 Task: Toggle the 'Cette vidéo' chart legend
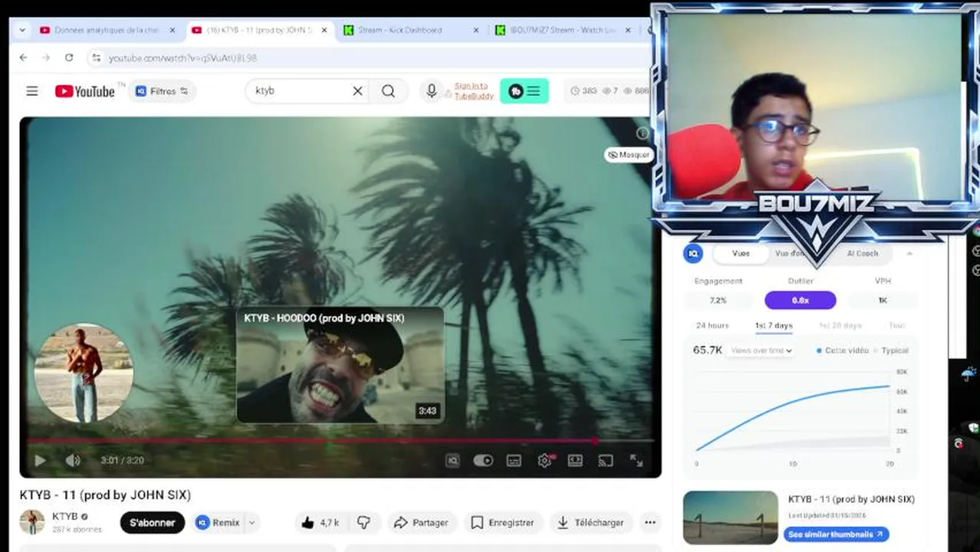[x=843, y=350]
